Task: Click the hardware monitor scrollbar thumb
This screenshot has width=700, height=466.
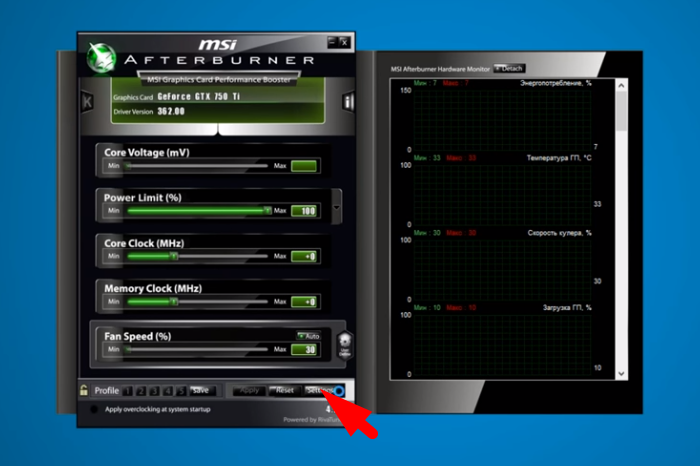Action: [621, 112]
